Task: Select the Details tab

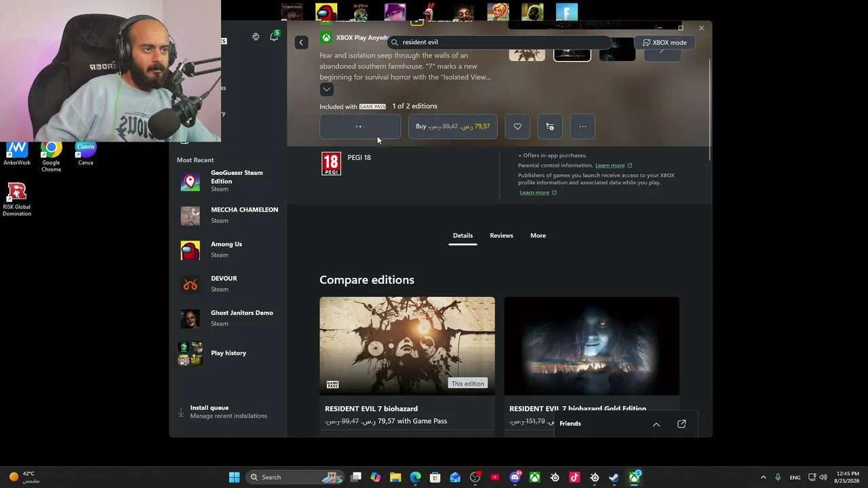Action: click(462, 235)
